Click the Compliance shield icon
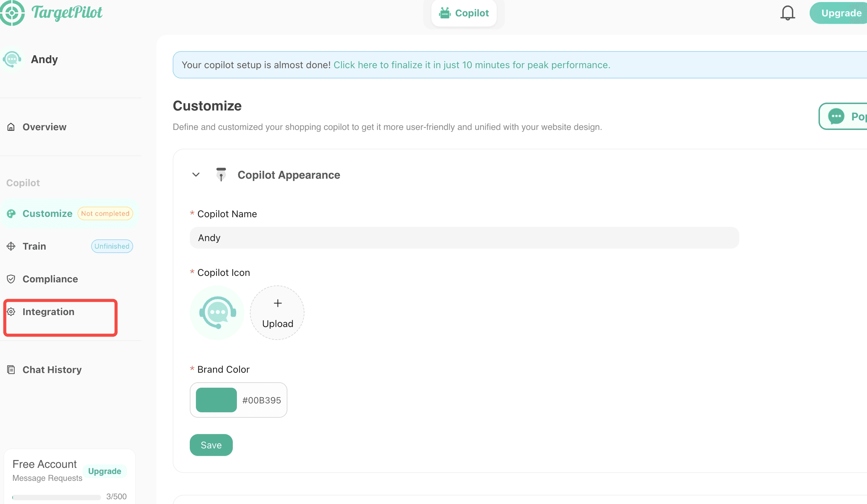867x504 pixels. pyautogui.click(x=11, y=279)
